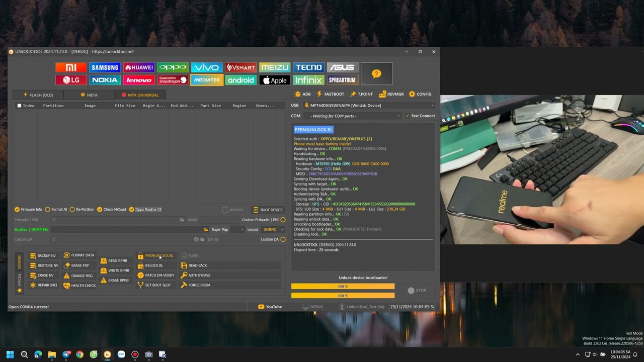This screenshot has width=644, height=362.
Task: Select the Spreadtrum platform tile
Action: pos(342,80)
